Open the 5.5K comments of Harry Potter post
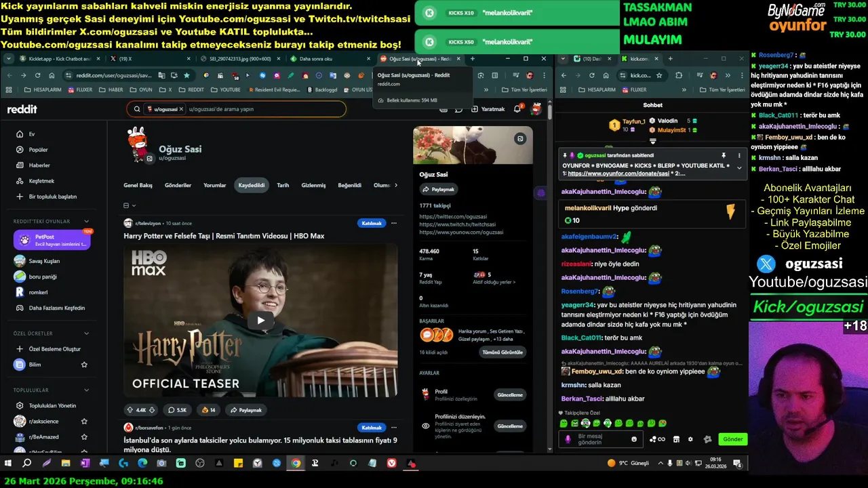The height and width of the screenshot is (488, 868). pos(177,410)
